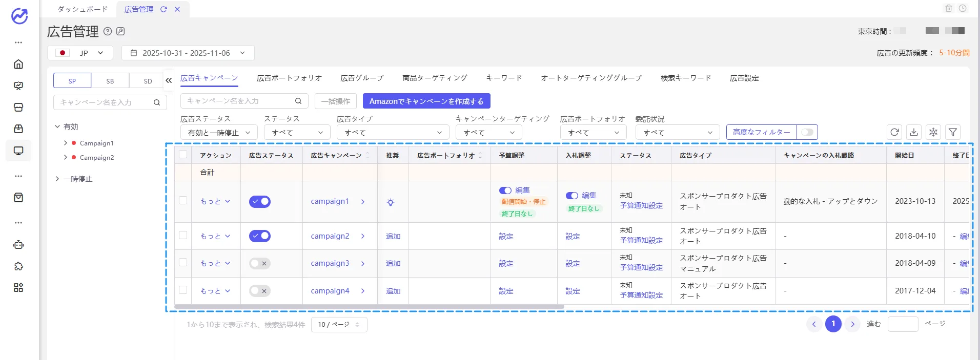Sort by the 広告キャンペーン column arrows
The image size is (980, 360).
[367, 155]
